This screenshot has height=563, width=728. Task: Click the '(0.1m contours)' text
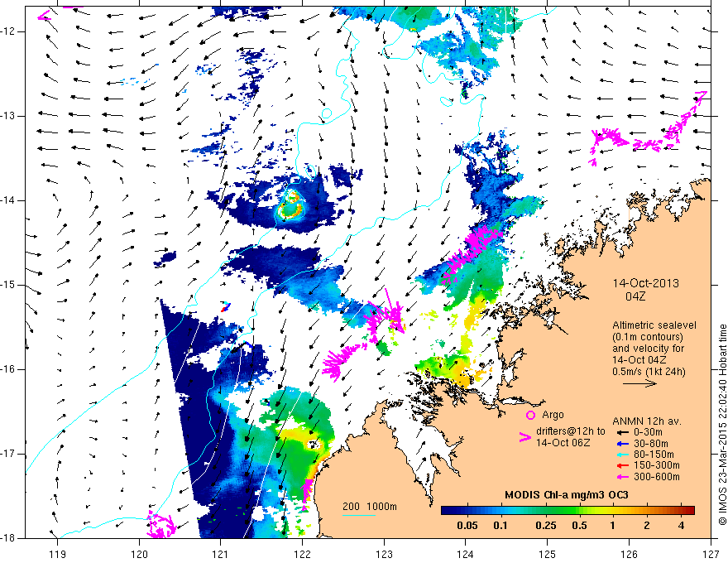(648, 337)
